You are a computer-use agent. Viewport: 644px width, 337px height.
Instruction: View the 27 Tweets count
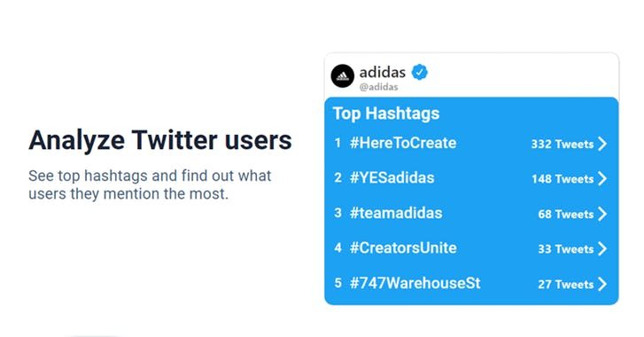click(565, 285)
